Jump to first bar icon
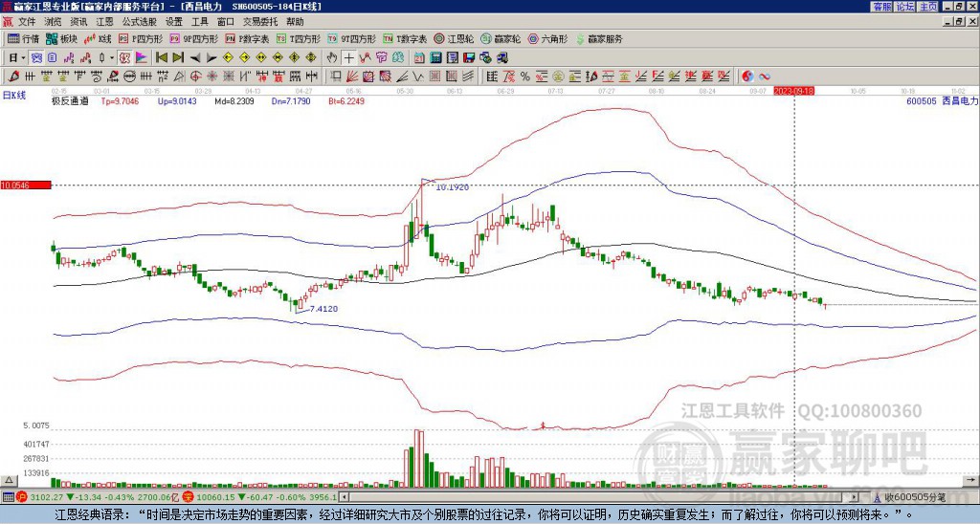Viewport: 980px width, 524px height. click(162, 58)
